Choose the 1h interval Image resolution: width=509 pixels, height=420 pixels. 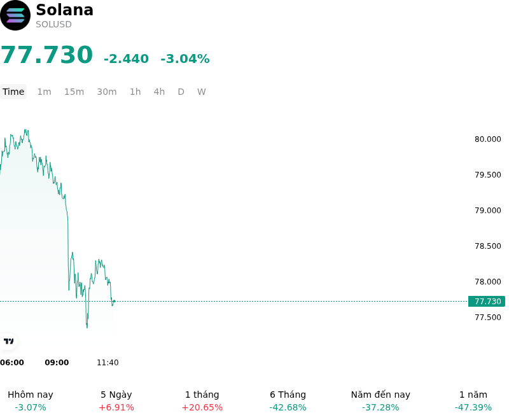(136, 92)
